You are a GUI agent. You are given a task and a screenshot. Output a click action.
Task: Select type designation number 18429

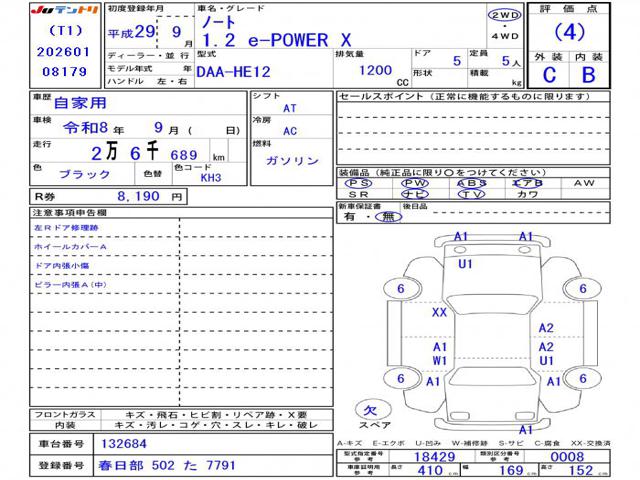pos(434,457)
